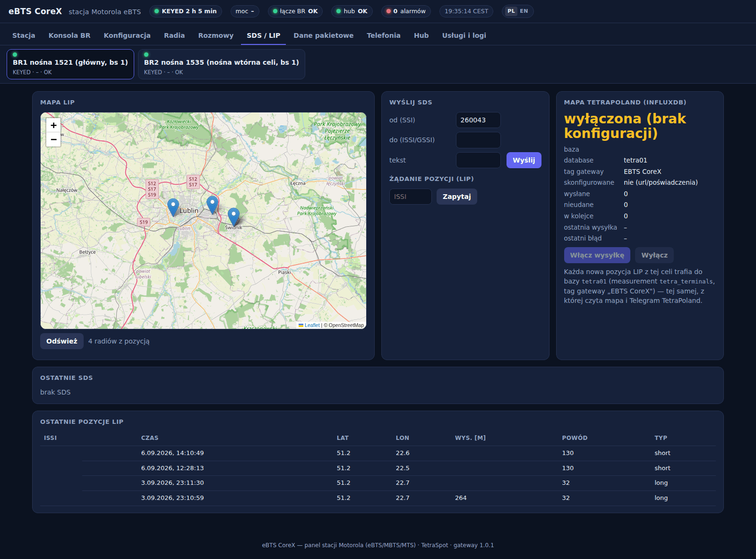The width and height of the screenshot is (756, 559).
Task: Open the Leaflet attribution link
Action: [312, 325]
